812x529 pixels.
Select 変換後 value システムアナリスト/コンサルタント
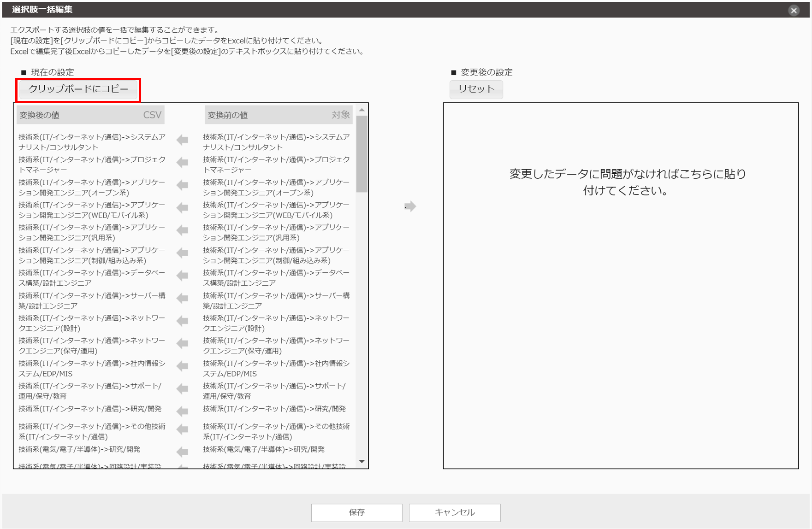(92, 142)
